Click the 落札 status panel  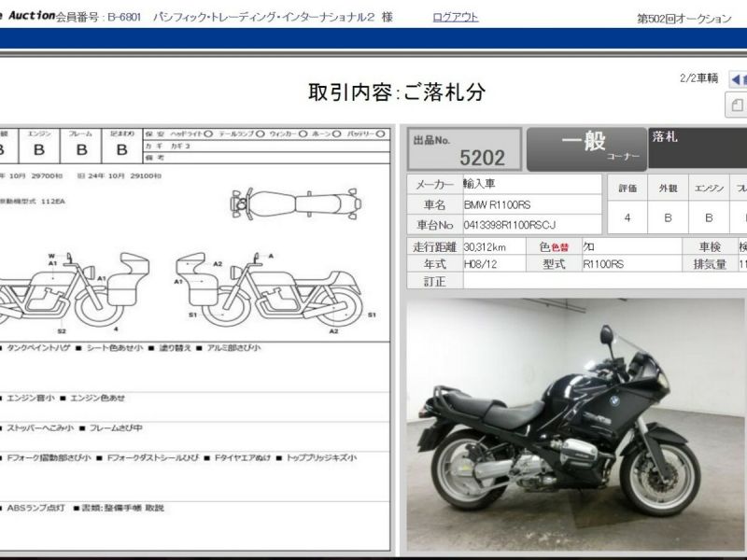point(698,147)
